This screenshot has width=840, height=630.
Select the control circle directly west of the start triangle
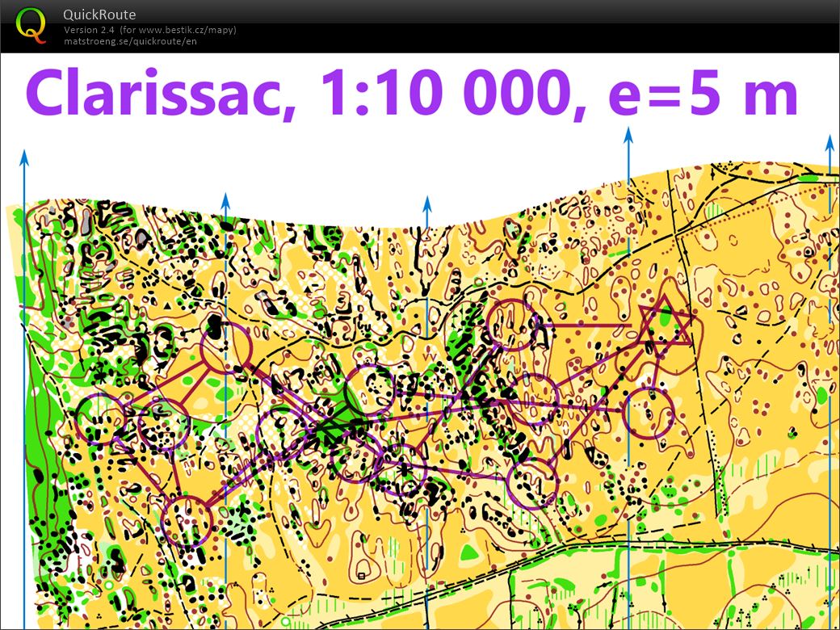point(514,325)
